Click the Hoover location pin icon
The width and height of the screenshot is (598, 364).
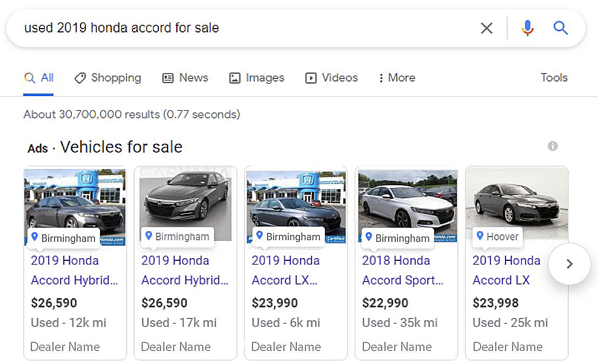[x=480, y=236]
